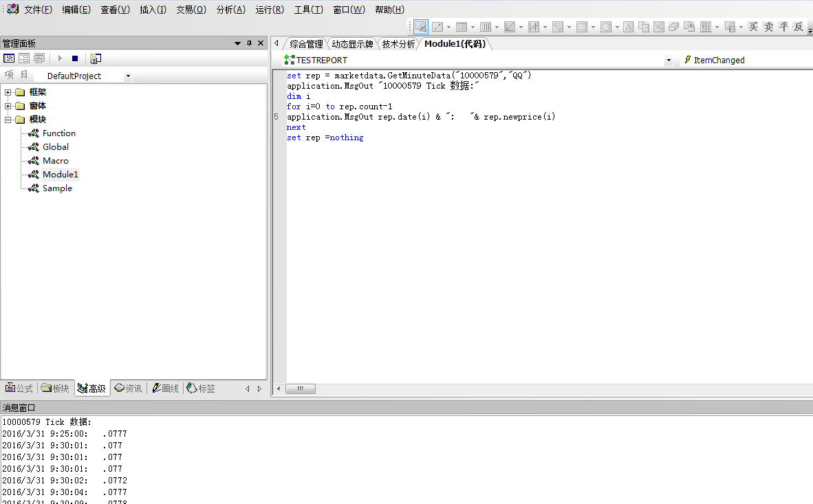This screenshot has width=813, height=504.
Task: Click the grid layout icon
Action: (706, 27)
